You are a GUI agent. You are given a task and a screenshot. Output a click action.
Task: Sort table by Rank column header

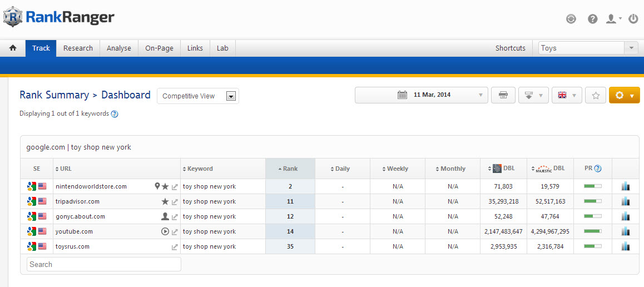click(290, 169)
